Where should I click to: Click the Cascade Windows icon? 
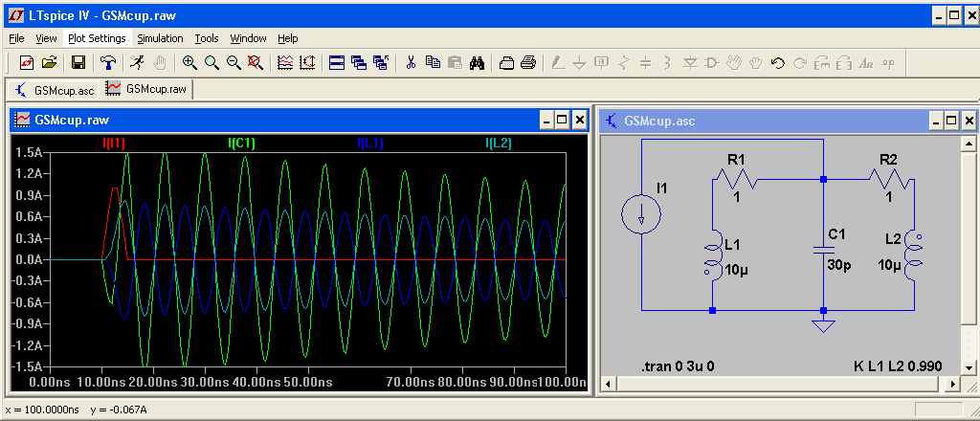click(x=359, y=63)
